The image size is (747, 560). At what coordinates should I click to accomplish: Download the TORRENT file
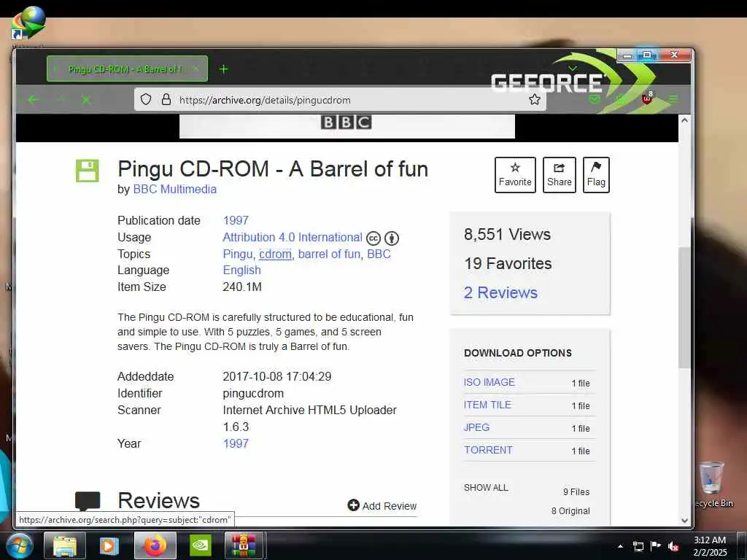(x=488, y=450)
